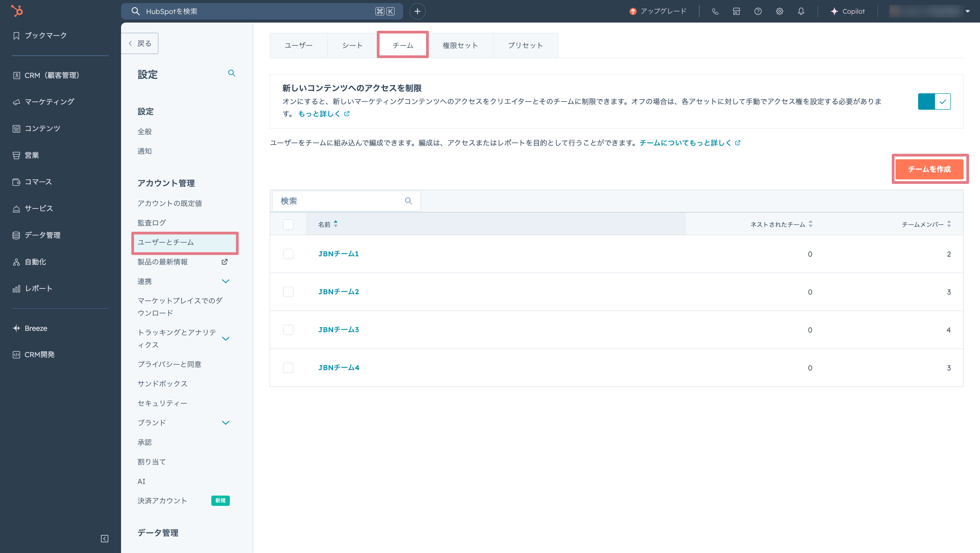This screenshot has width=980, height=553.
Task: Open the bookmark icon in sidebar
Action: point(16,36)
